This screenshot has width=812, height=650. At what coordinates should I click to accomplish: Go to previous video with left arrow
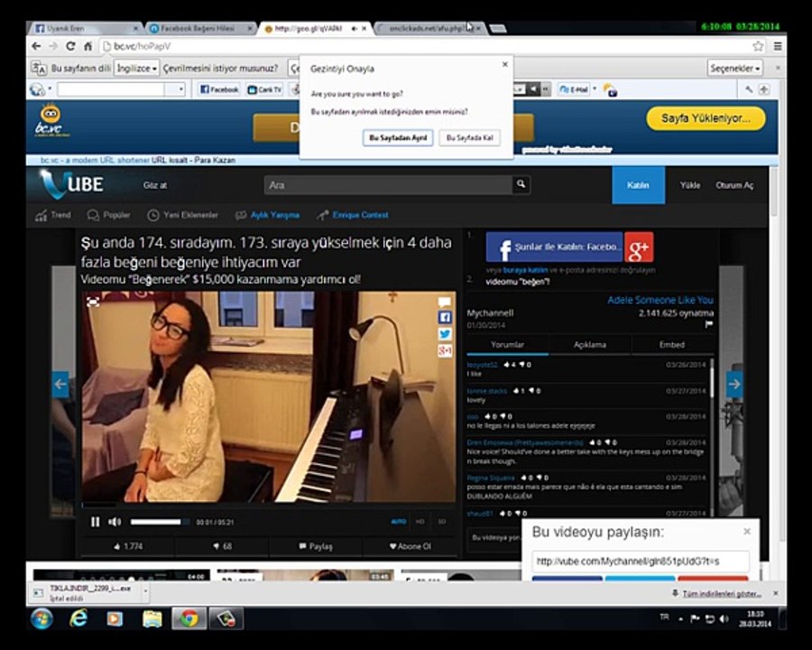pos(60,384)
